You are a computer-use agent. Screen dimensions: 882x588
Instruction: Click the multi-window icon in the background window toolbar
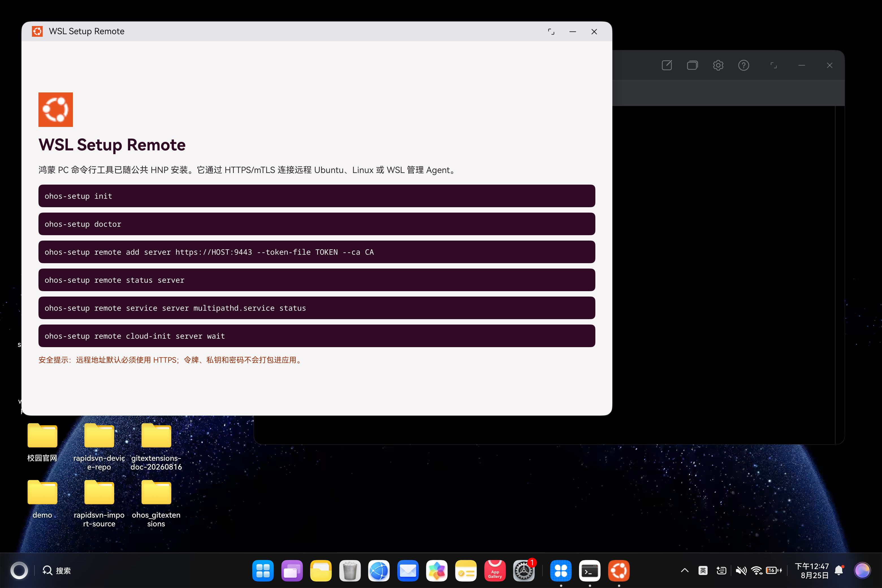click(x=692, y=65)
